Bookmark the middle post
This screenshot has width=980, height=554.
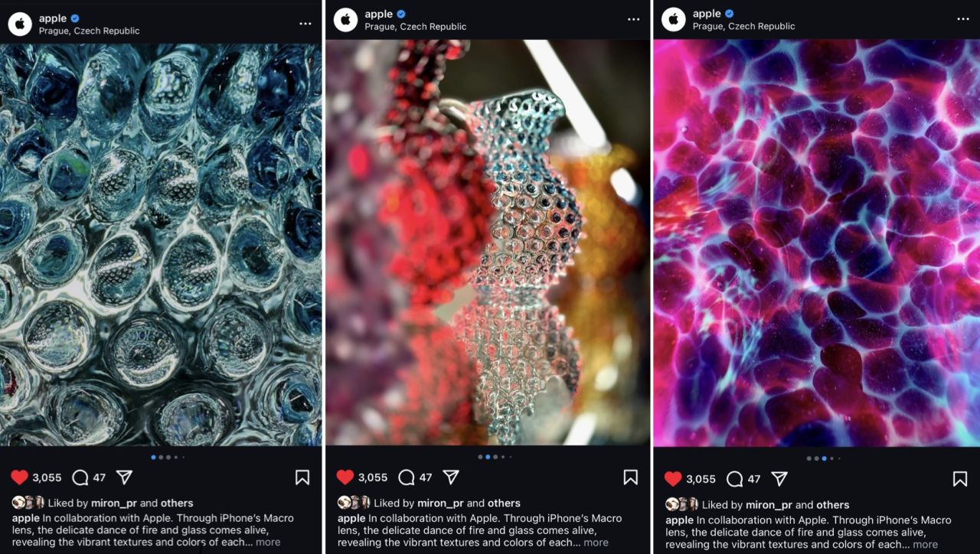coord(630,477)
